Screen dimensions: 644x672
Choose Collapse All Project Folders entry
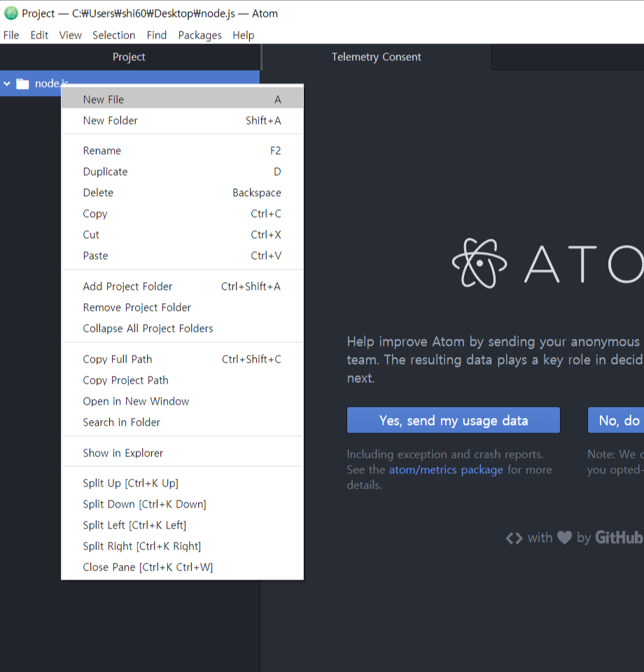(182, 328)
